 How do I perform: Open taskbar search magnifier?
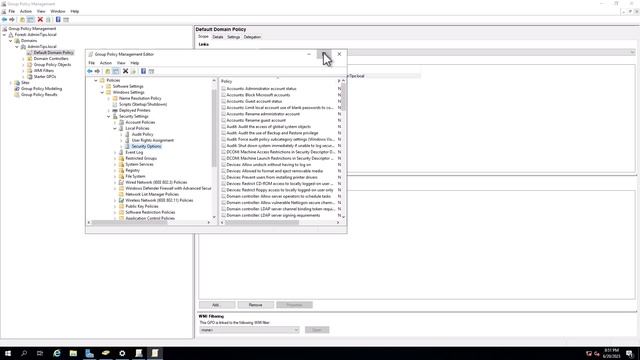tap(24, 353)
